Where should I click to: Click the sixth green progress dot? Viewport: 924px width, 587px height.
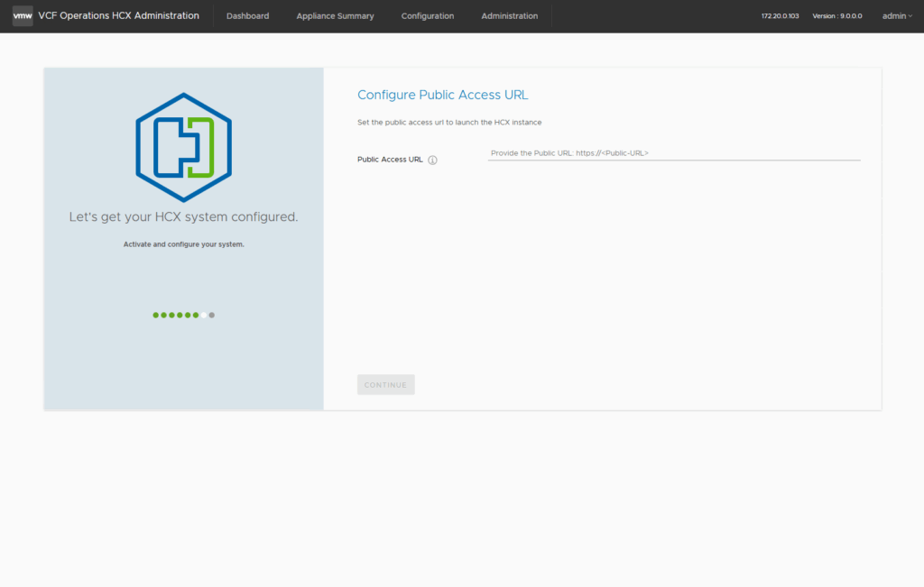pos(196,316)
